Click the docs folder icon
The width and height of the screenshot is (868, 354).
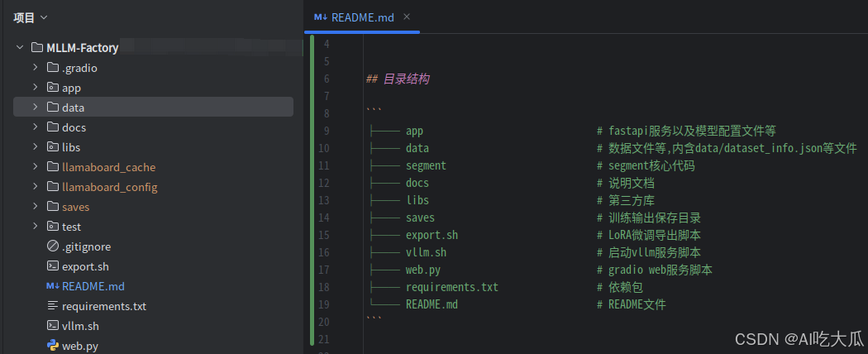(53, 127)
